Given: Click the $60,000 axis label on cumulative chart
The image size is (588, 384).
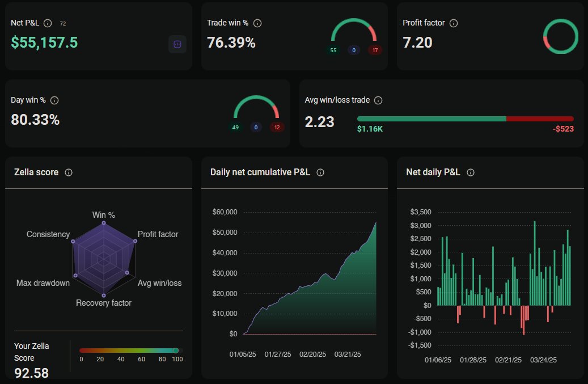Looking at the screenshot, I should tap(225, 212).
